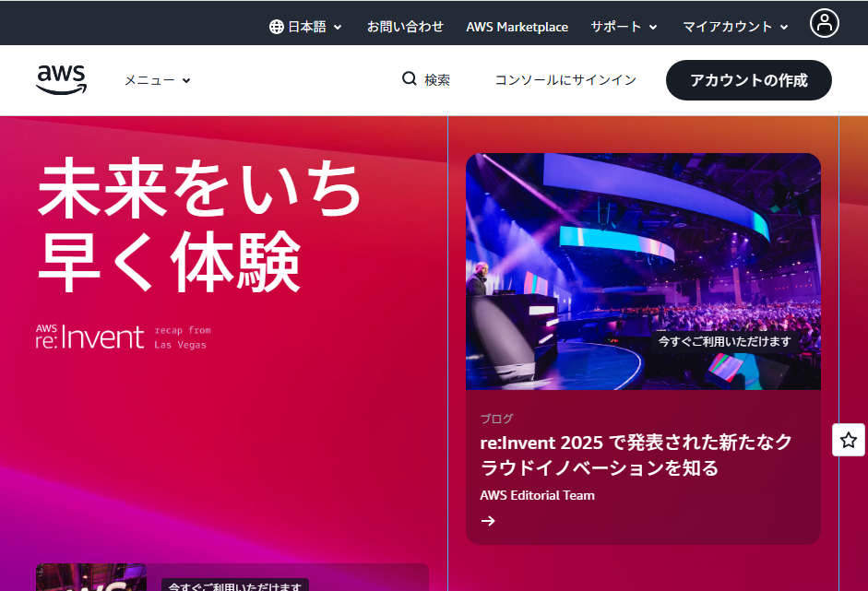Click the 今すぐご利用いただけます badge on the keynote image
Viewport: 868px width, 591px height.
724,341
